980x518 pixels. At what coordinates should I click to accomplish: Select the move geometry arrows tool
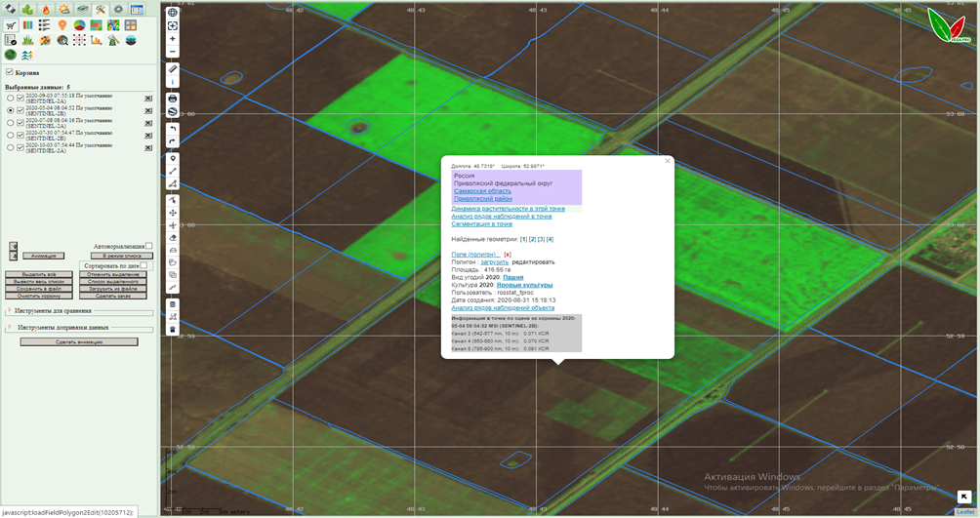click(x=173, y=213)
